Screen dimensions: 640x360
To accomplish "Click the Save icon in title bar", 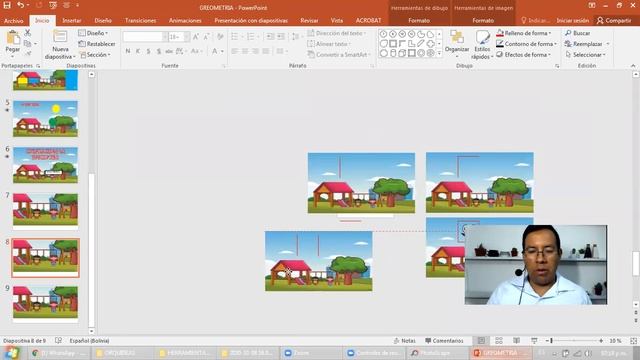I will pyautogui.click(x=7, y=6).
